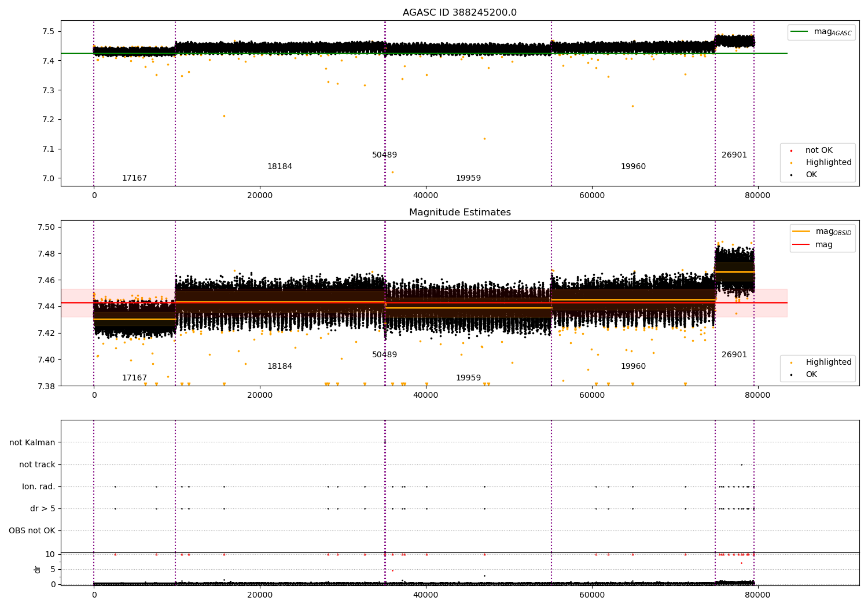Viewport: 868px width, 608px height.
Task: Click the 7.2 y-axis tick label
Action: coord(48,120)
